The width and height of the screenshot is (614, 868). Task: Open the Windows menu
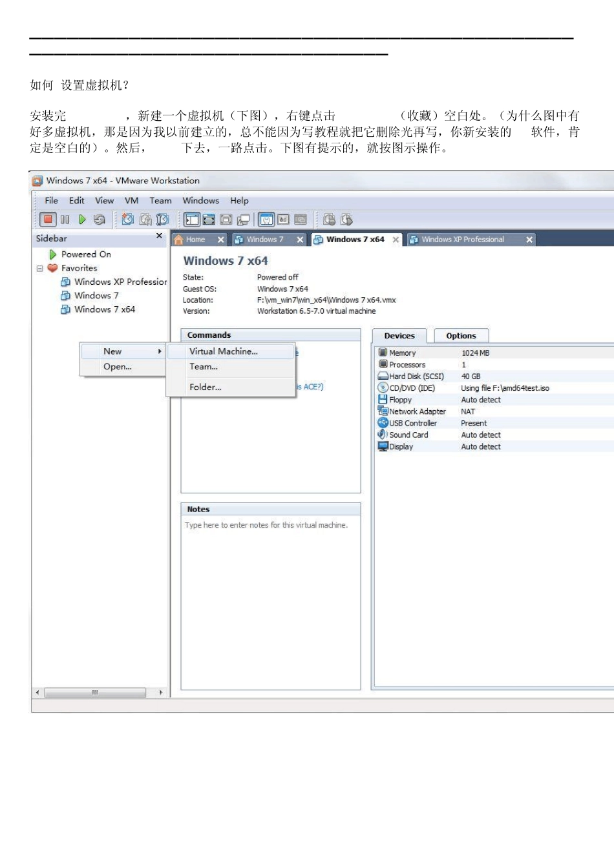click(200, 201)
